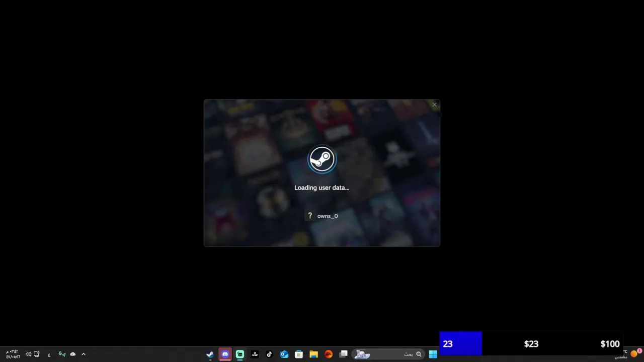Open TikTok from the taskbar
Screen dimensions: 644x362
coord(269,354)
